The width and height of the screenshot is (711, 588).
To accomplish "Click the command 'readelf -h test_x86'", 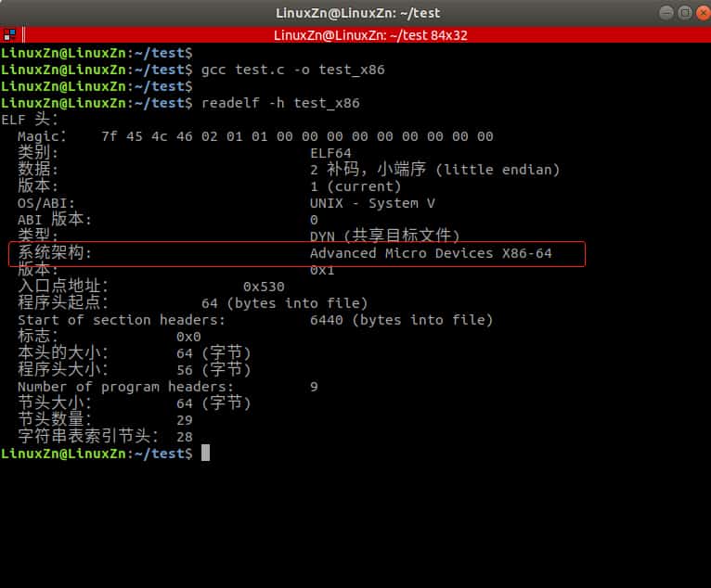I will tap(280, 103).
